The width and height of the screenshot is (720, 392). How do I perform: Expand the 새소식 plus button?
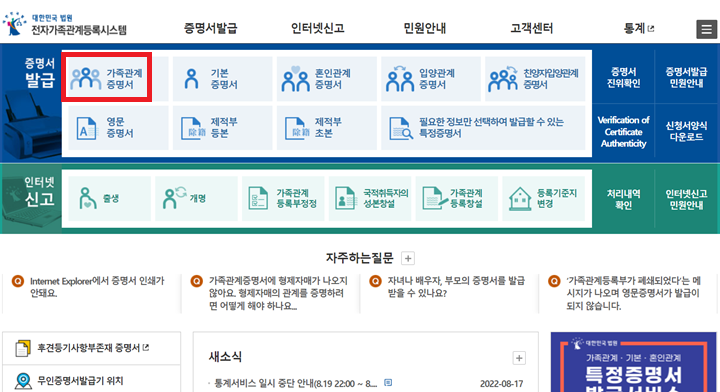[519, 358]
